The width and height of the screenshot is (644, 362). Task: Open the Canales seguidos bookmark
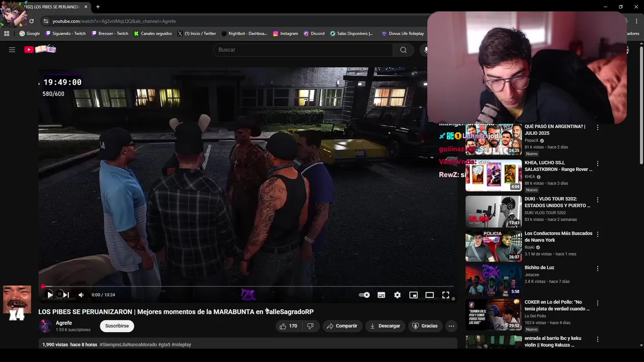(153, 34)
